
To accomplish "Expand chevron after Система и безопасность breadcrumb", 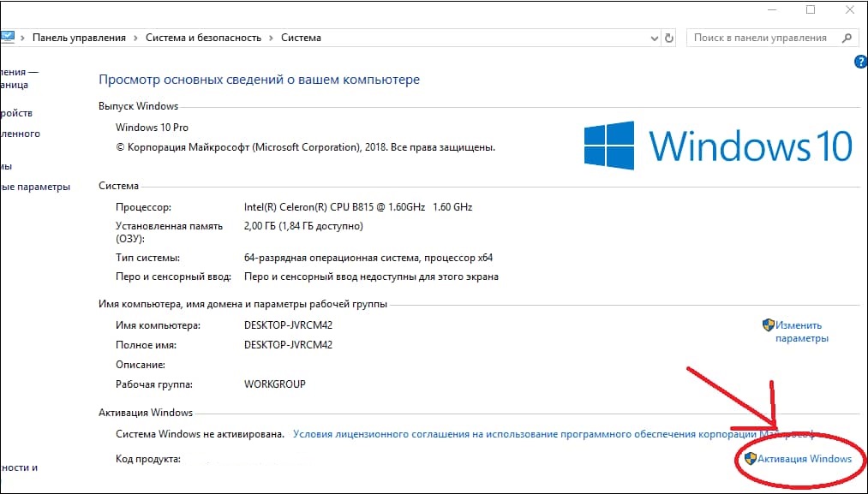I will 272,39.
